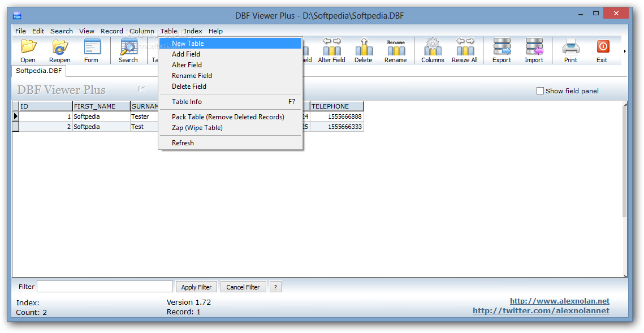This screenshot has width=644, height=333.
Task: Open the Search menu
Action: coord(62,31)
